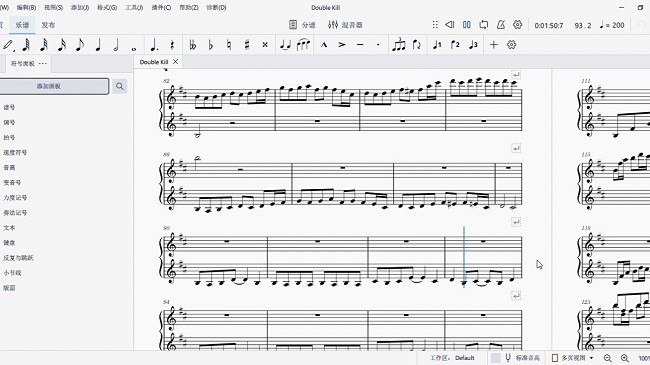Select whole note duration
Screen dimensions: 650x365
click(134, 49)
